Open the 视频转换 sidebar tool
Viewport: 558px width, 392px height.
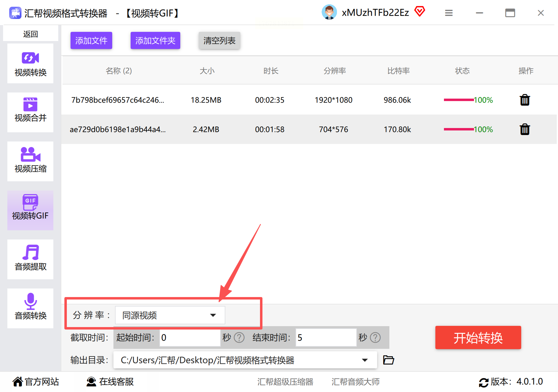(30, 63)
